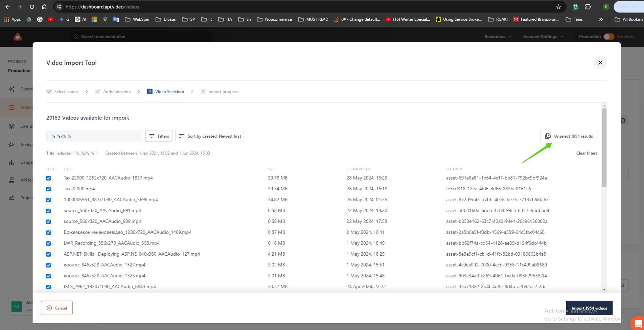The height and width of the screenshot is (330, 644).
Task: Open Overview from the sidebar sparkle icon
Action: [x=12, y=89]
